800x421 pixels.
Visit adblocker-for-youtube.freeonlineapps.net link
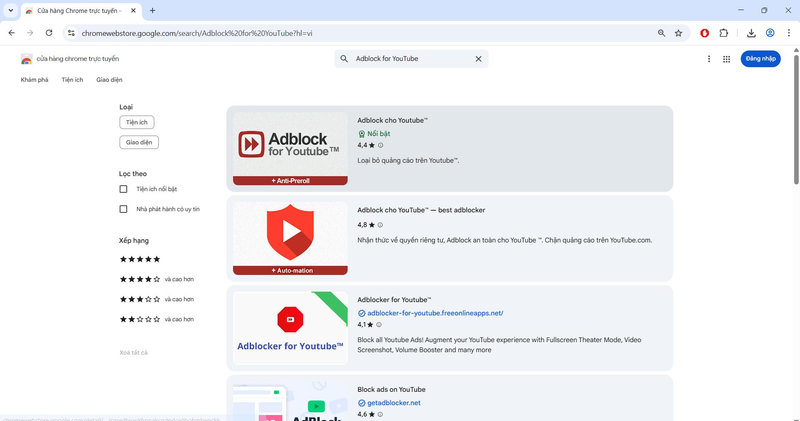435,313
